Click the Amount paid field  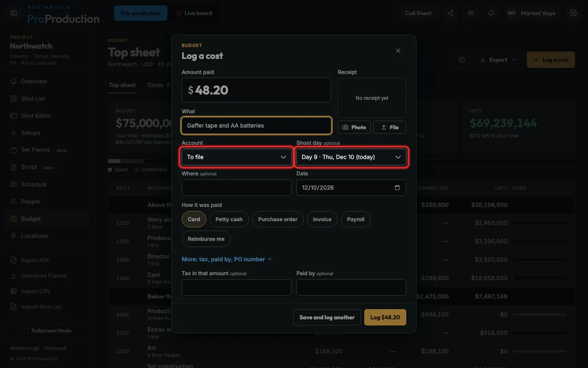pos(256,90)
